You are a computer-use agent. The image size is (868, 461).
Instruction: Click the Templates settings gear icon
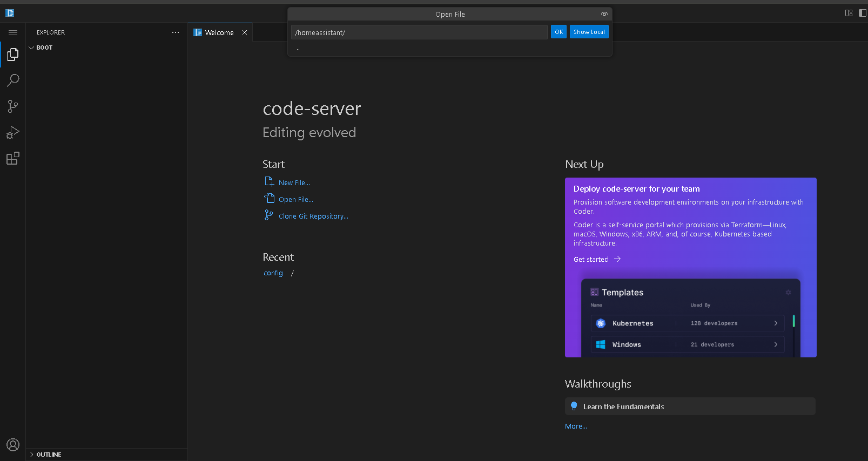788,293
